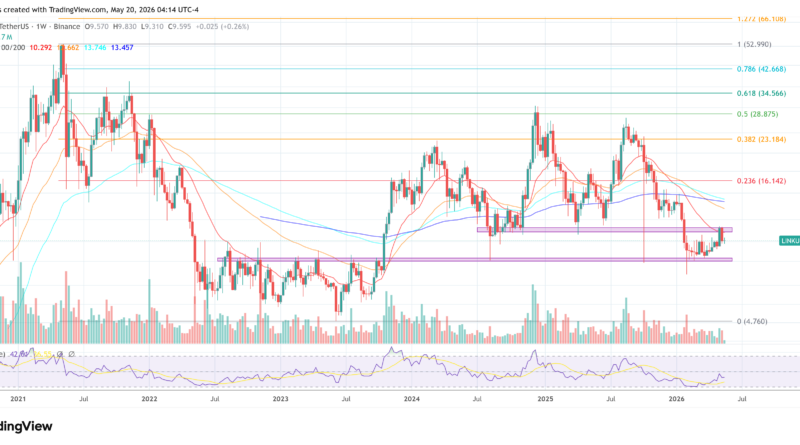Click the 2024 label on time axis
Screen dimensions: 800x445
point(412,399)
